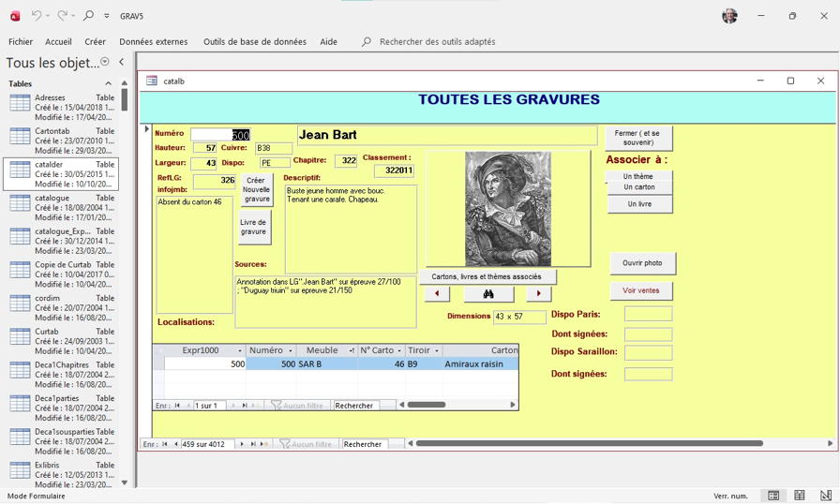This screenshot has width=840, height=504.
Task: Go to next record with red right arrow
Action: (538, 293)
